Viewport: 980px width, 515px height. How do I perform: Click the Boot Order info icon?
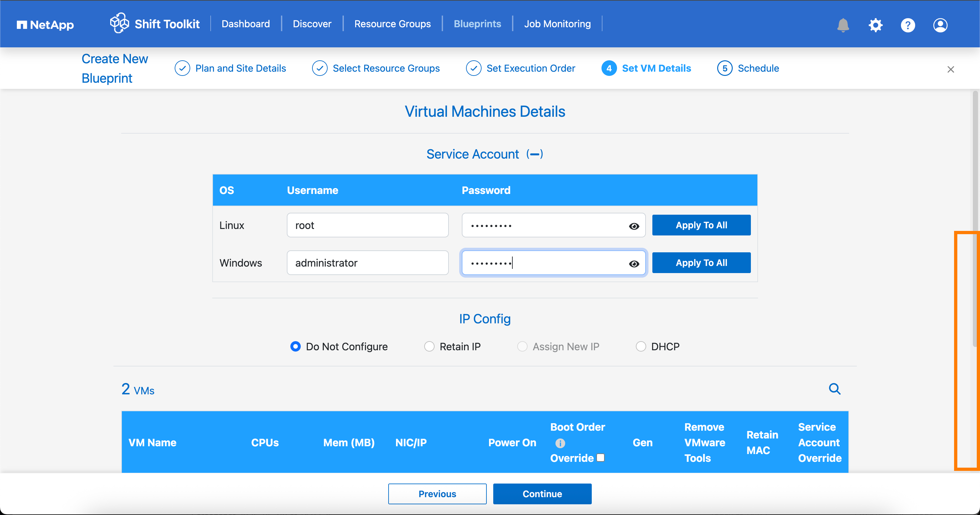560,443
